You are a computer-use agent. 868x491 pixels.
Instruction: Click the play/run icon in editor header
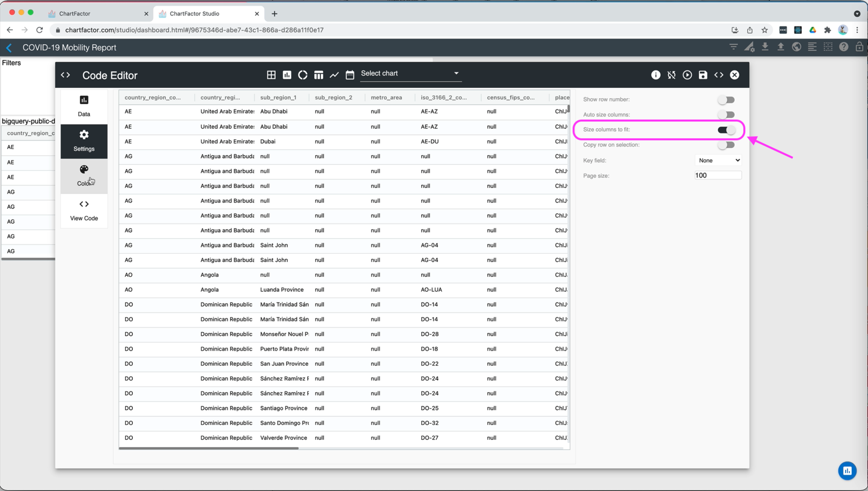pos(687,75)
